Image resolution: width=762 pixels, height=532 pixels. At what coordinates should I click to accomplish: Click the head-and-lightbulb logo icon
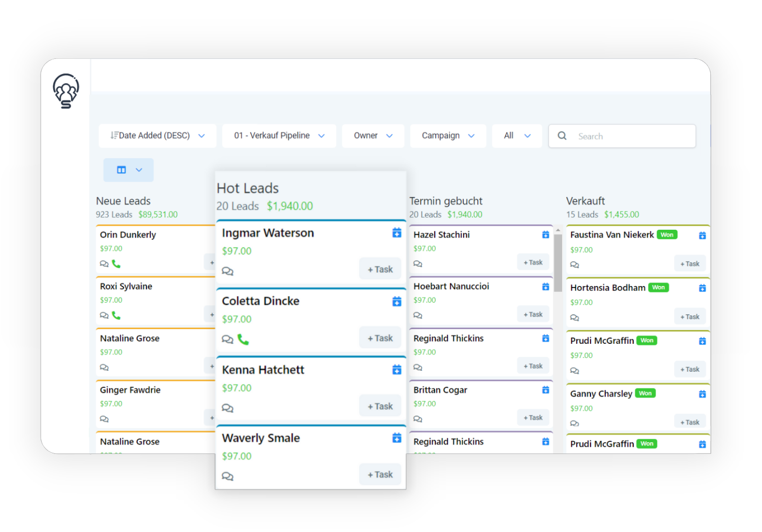click(66, 91)
